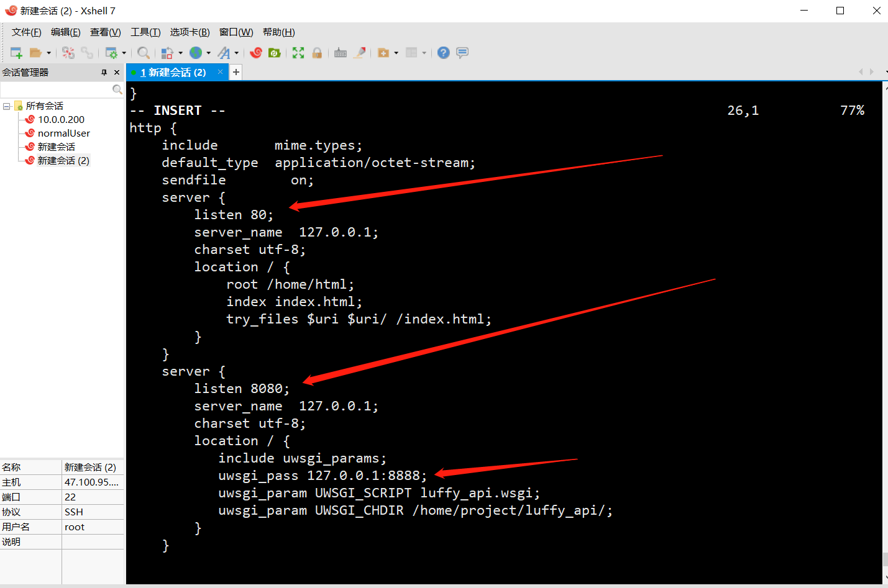The image size is (888, 588).
Task: Toggle full screen with the green arrows icon
Action: pos(298,53)
